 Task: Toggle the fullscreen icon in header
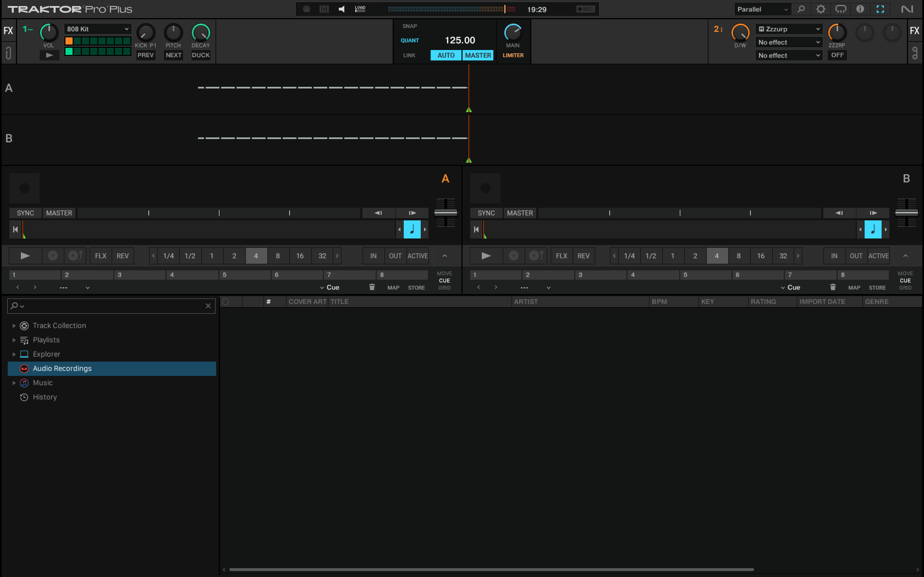click(x=880, y=9)
